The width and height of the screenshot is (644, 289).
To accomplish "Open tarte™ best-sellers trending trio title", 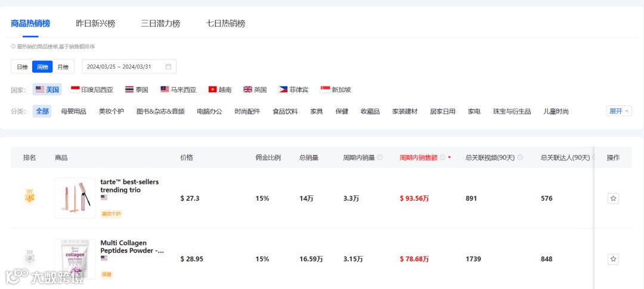I will pos(129,185).
